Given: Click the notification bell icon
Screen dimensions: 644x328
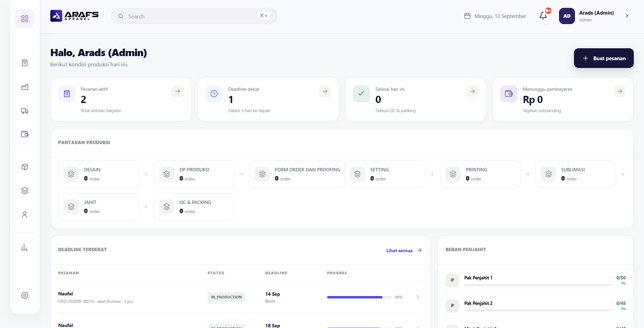Looking at the screenshot, I should (543, 16).
